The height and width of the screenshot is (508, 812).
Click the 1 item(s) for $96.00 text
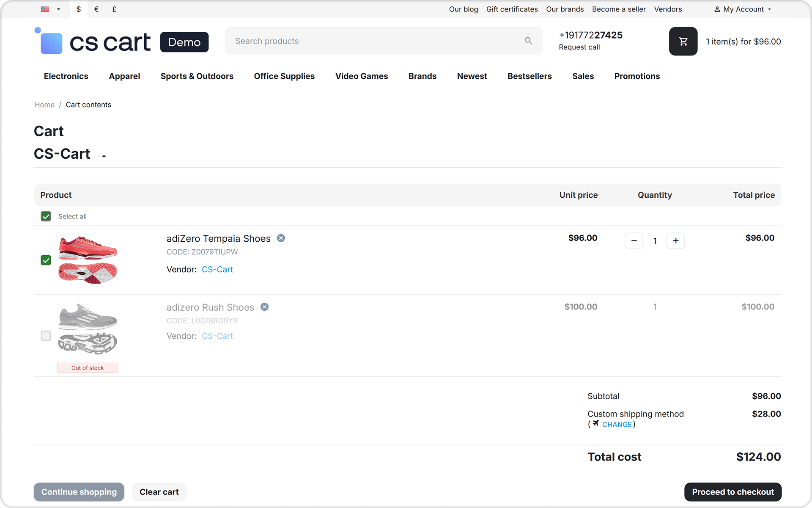(743, 41)
